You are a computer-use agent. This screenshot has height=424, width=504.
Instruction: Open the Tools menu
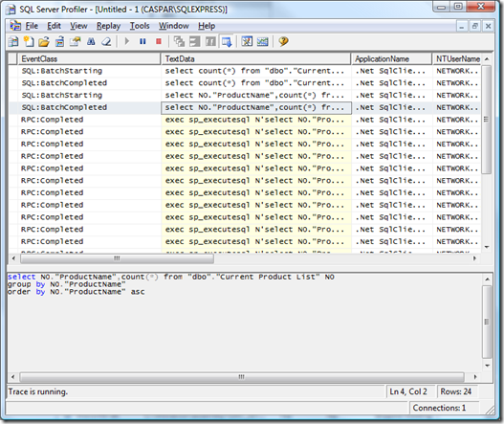140,26
